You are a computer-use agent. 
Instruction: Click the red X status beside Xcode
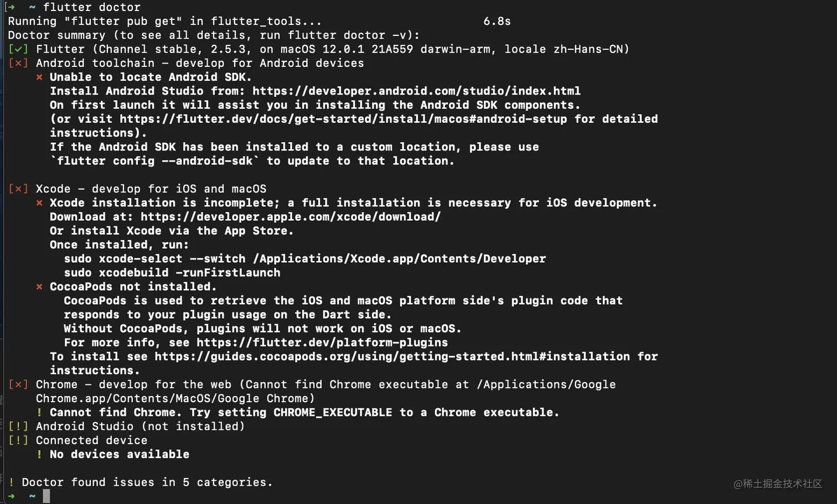[x=18, y=189]
